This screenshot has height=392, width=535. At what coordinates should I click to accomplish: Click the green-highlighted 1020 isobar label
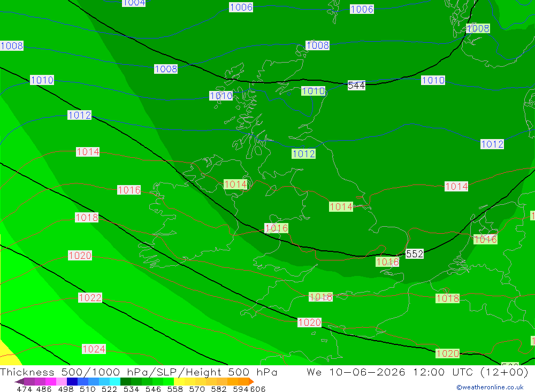pyautogui.click(x=447, y=353)
